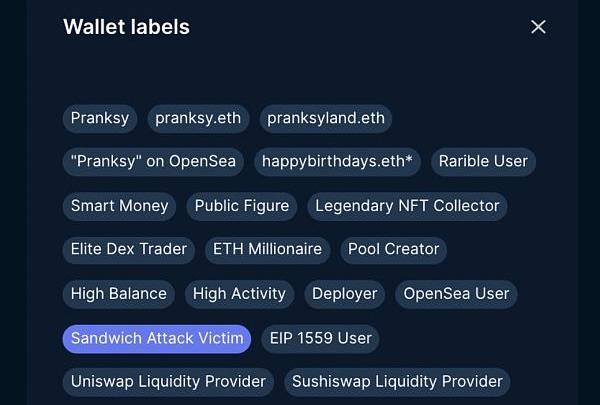Select the pranksy.eth label
Viewport: 600px width, 405px height.
click(200, 118)
